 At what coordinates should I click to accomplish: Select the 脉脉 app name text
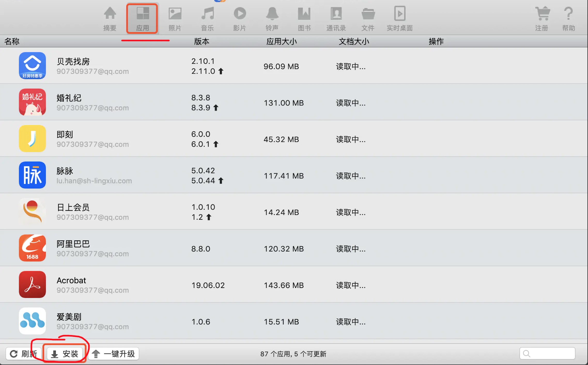[65, 171]
